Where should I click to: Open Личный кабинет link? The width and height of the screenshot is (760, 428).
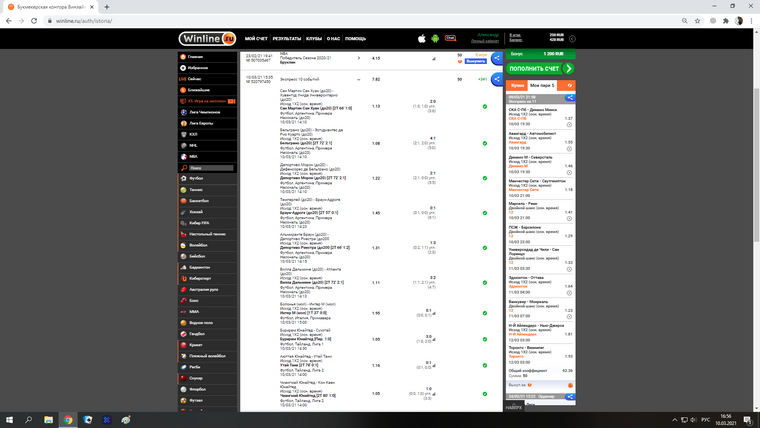tap(485, 41)
